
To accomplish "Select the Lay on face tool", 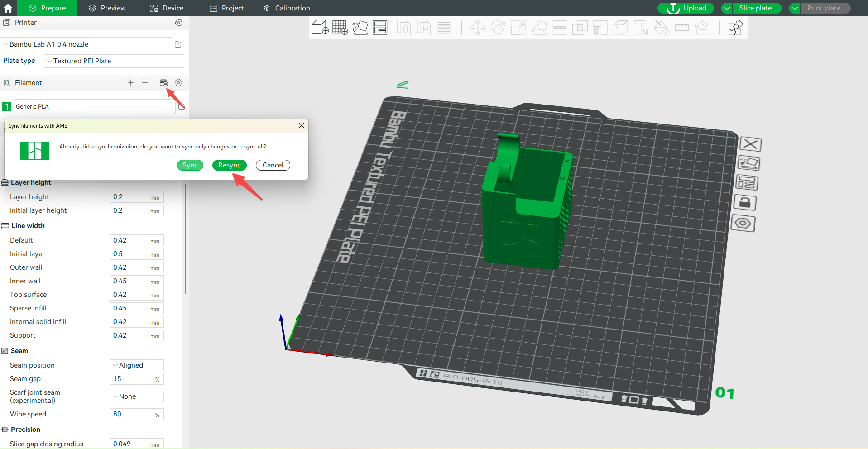I will 539,28.
